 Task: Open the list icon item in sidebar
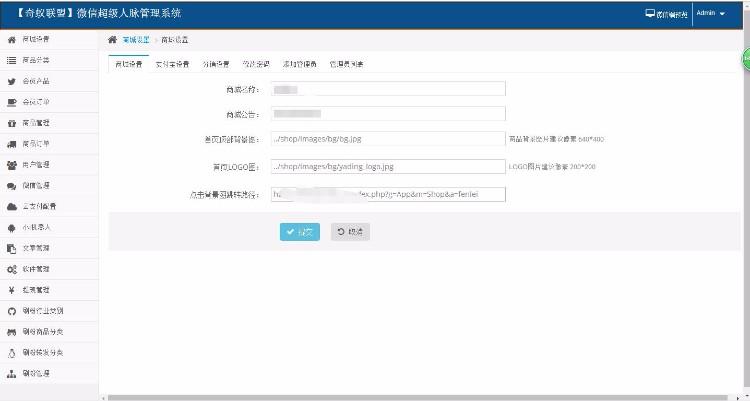click(x=11, y=60)
